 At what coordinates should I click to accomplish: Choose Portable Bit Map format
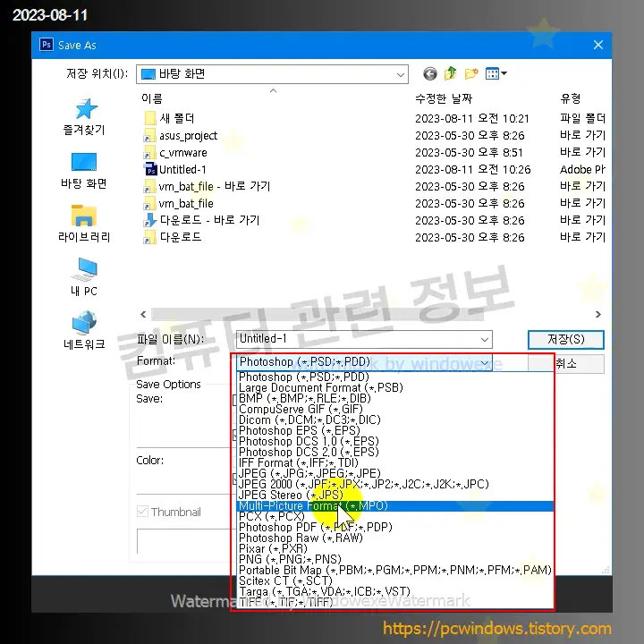coord(395,570)
